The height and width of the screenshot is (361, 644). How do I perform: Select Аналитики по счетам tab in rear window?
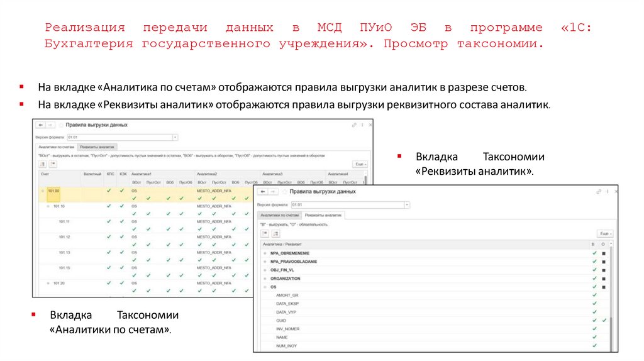pyautogui.click(x=57, y=147)
